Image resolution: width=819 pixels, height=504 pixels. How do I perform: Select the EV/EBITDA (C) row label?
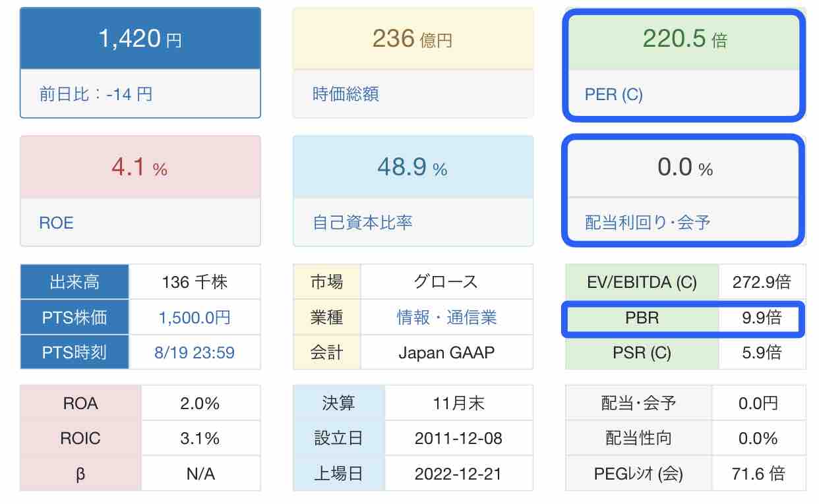click(642, 282)
